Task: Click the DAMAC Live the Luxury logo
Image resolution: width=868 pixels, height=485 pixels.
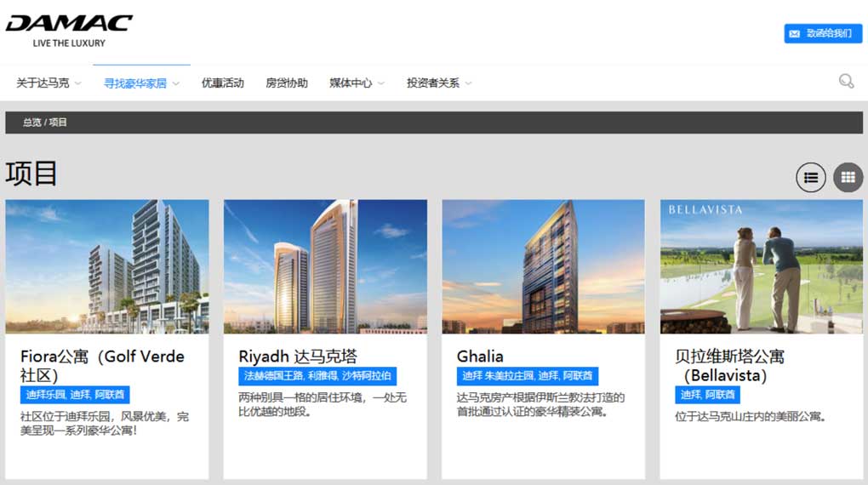Action: (69, 31)
